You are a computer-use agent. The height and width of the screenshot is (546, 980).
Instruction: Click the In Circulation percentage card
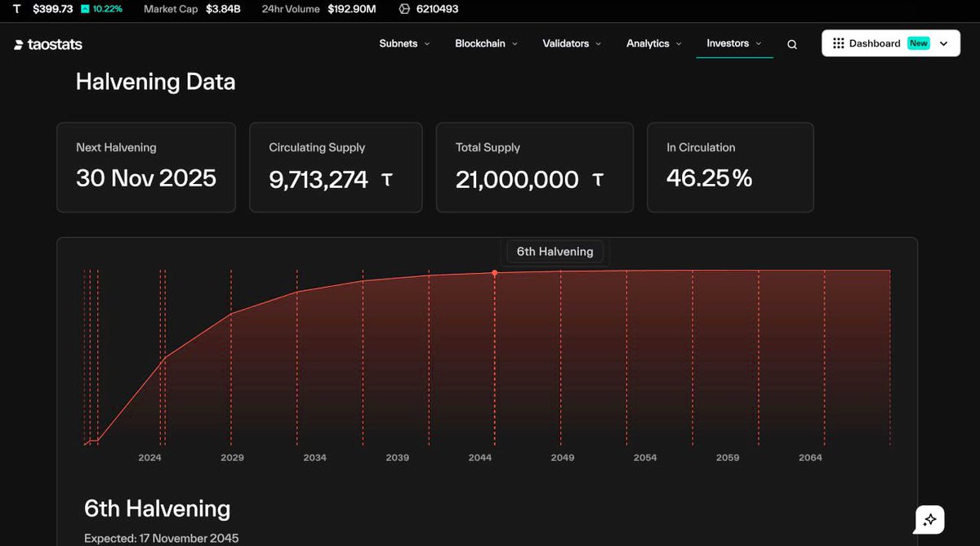click(730, 167)
